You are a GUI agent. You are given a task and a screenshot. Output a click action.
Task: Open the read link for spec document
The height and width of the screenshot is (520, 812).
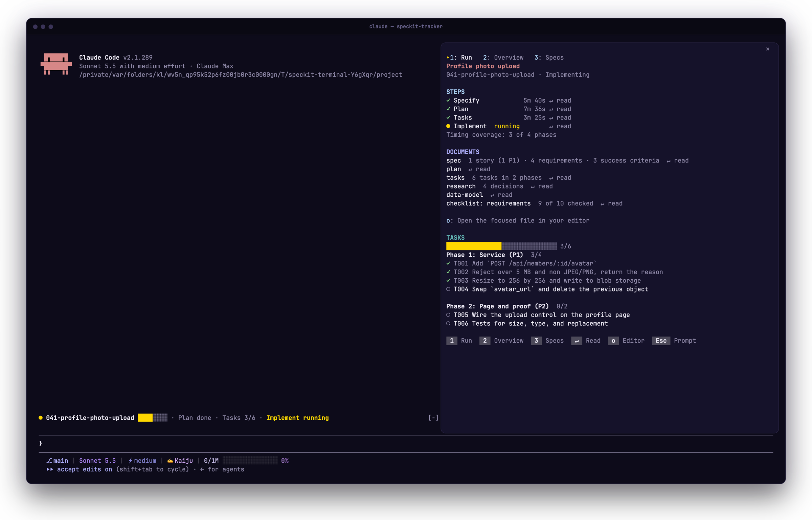677,160
